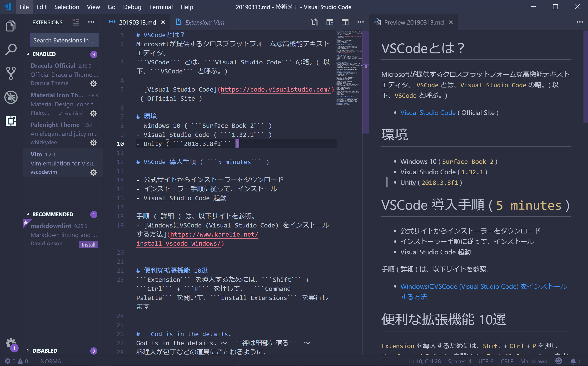Switch to the Extension: Vim tab
Screen dimensions: 588x366
click(x=205, y=22)
